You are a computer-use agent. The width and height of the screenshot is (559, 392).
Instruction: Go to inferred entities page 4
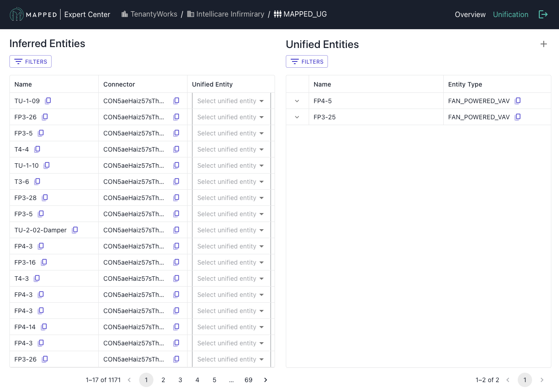[x=197, y=380]
